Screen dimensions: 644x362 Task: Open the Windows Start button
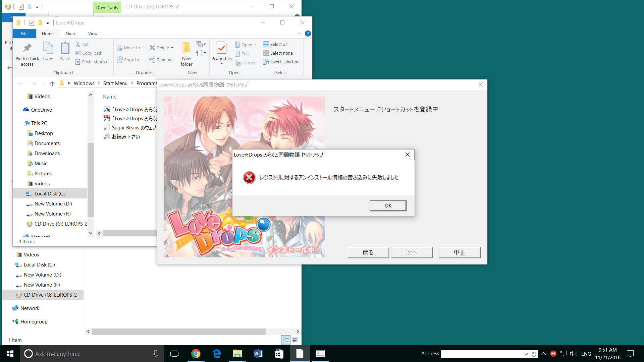(x=10, y=354)
